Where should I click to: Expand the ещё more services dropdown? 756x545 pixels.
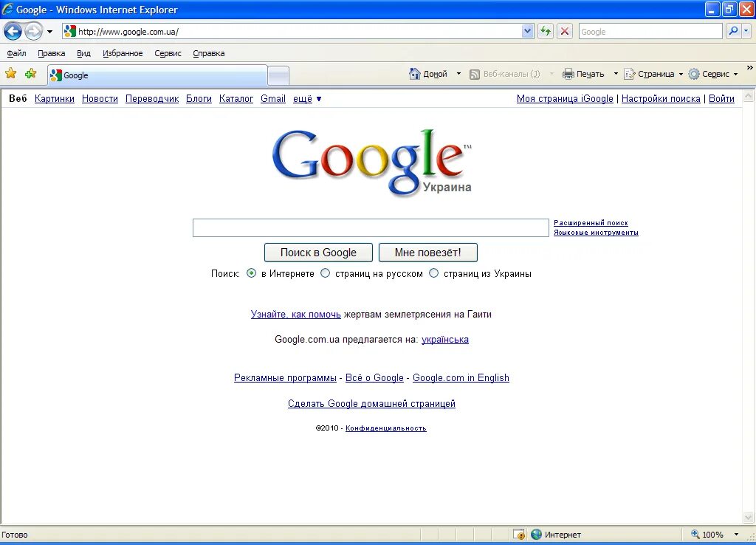coord(307,98)
